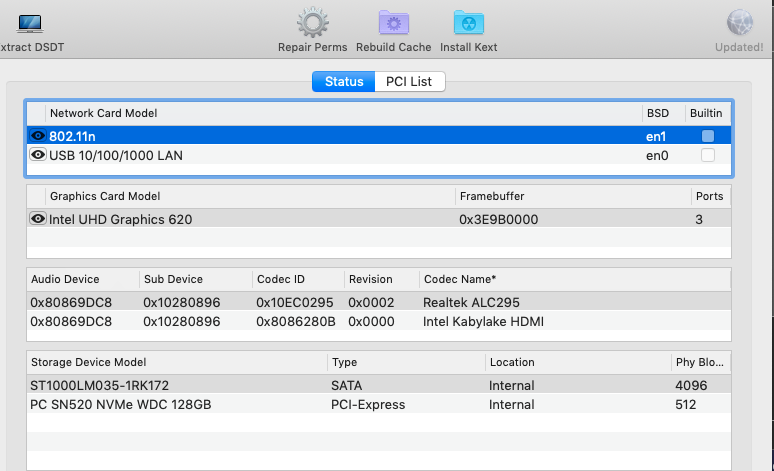Click the Builtin column header
This screenshot has height=471, width=774.
[708, 113]
